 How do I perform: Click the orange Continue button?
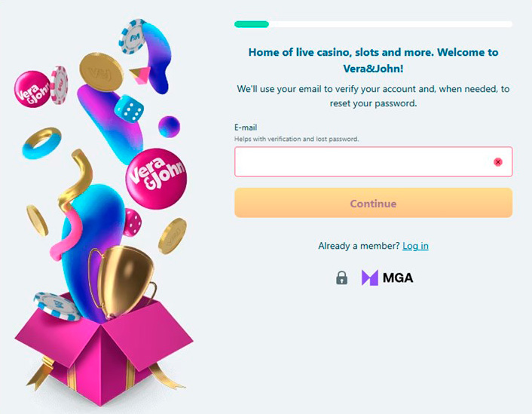coord(373,203)
